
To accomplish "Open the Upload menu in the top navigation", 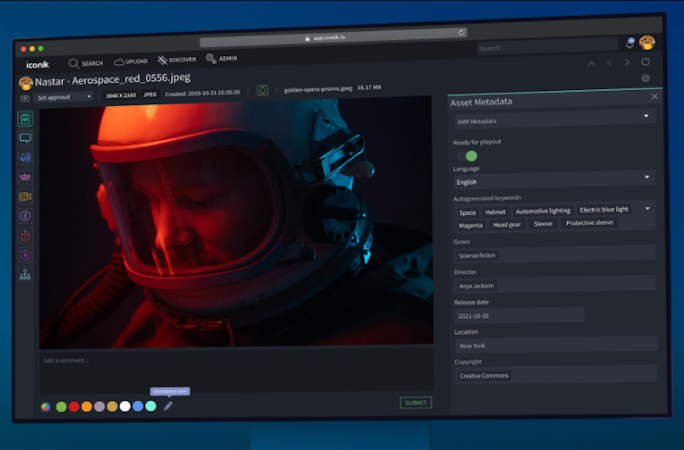I will (131, 62).
